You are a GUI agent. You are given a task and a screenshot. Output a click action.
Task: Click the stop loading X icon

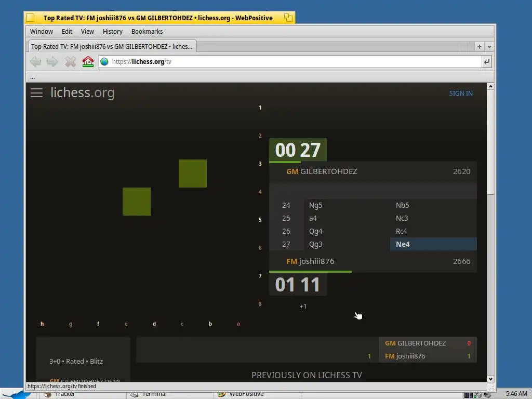(70, 62)
